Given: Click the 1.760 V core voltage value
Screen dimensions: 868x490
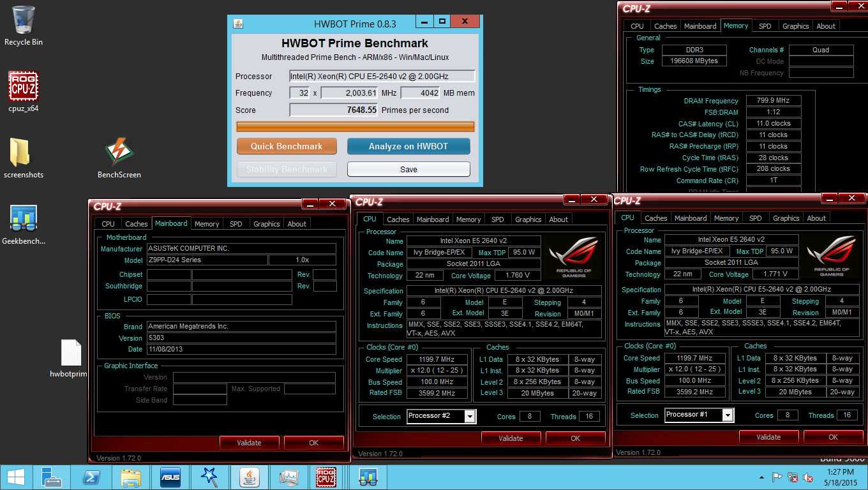Looking at the screenshot, I should point(517,276).
